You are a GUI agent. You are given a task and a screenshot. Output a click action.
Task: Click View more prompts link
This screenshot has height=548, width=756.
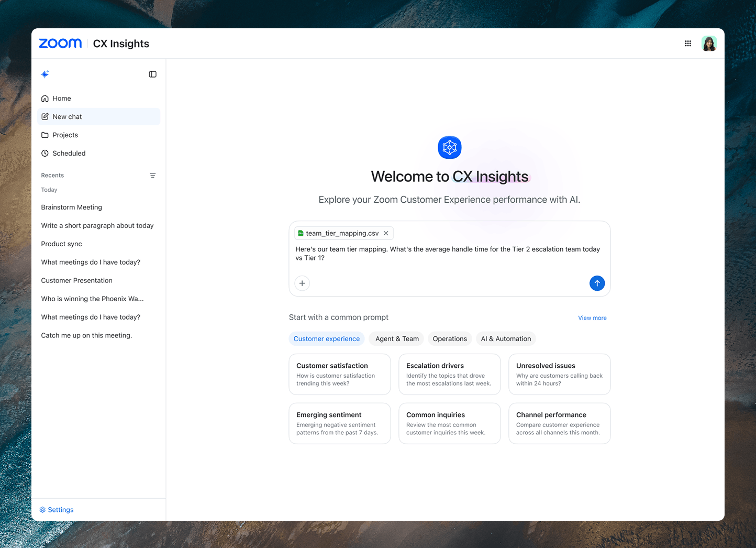[x=592, y=318]
